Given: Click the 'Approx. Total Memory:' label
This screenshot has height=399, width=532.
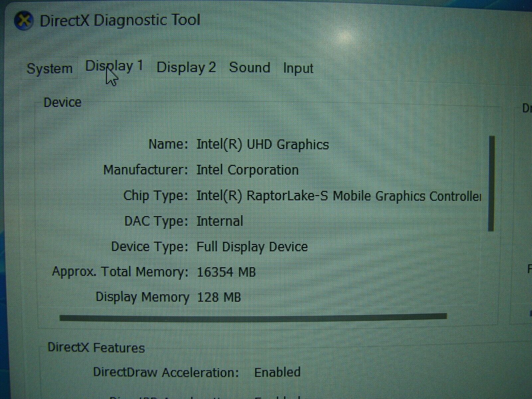Looking at the screenshot, I should point(120,272).
